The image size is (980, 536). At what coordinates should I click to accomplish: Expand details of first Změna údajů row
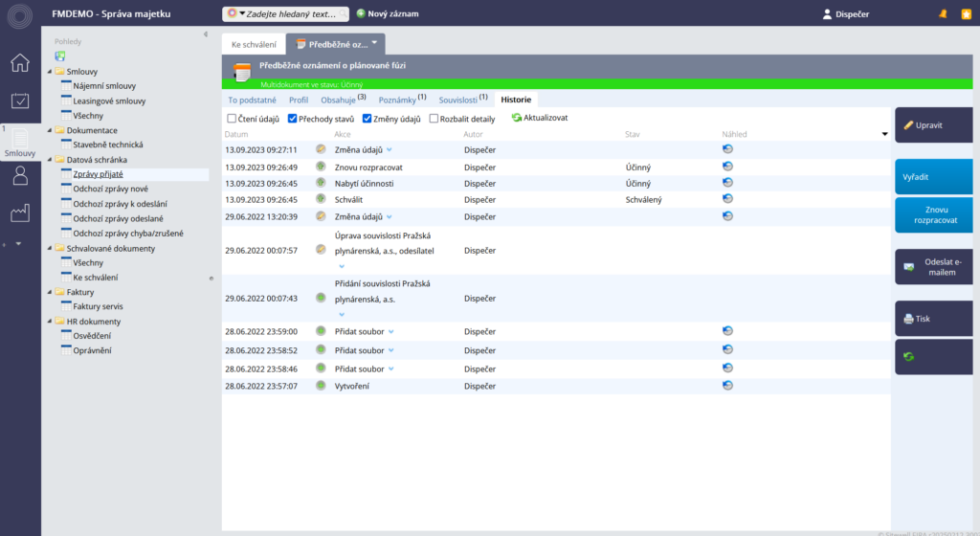[390, 150]
